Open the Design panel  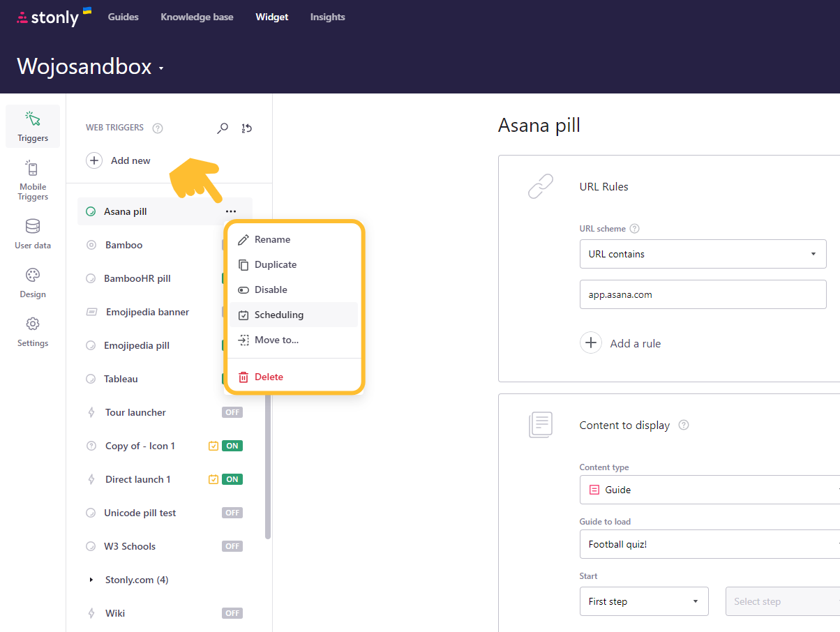(32, 282)
